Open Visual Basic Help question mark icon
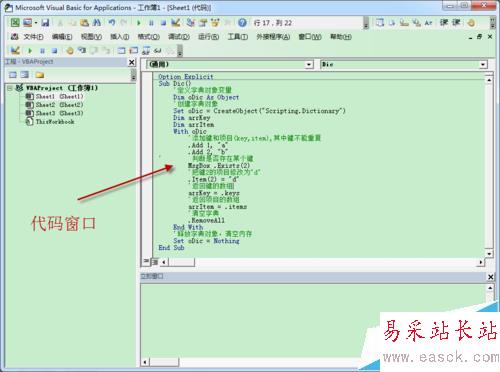Image resolution: width=500 pixels, height=372 pixels. tap(242, 23)
